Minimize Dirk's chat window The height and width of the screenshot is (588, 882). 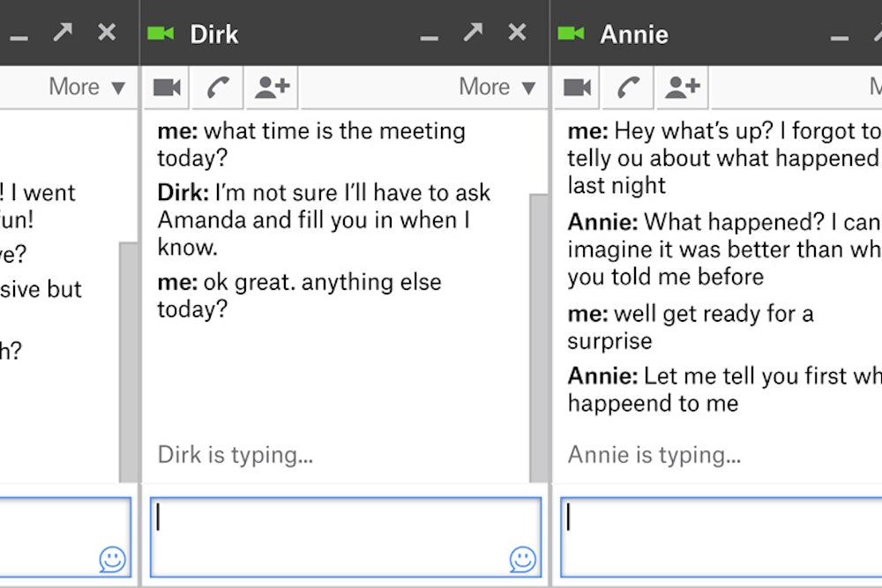[430, 37]
